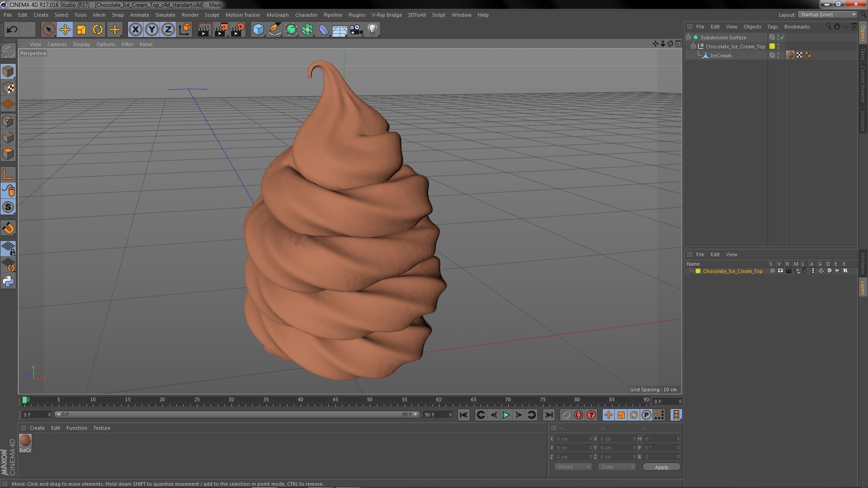Open material manager Create menu
868x488 pixels.
(37, 428)
